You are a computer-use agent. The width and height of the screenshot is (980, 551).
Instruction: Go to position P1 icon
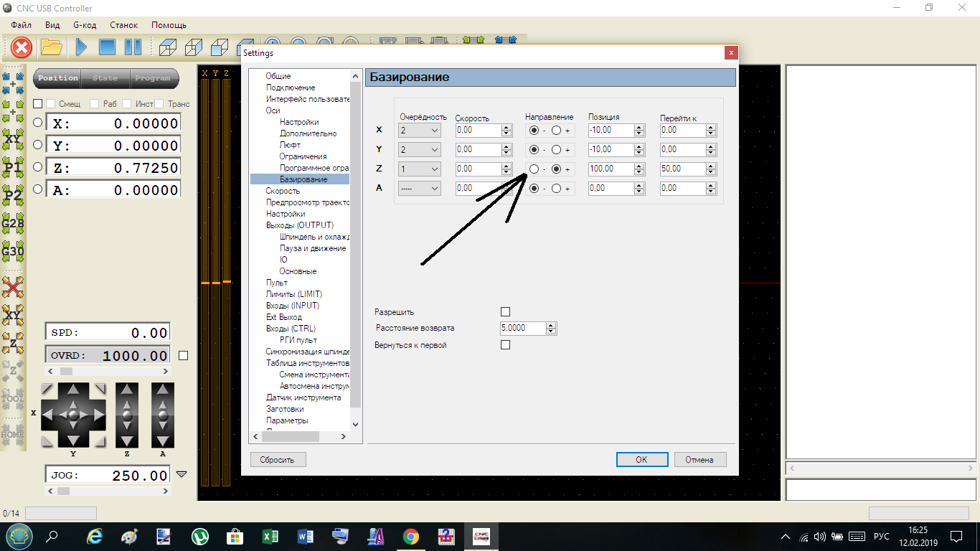pyautogui.click(x=13, y=168)
